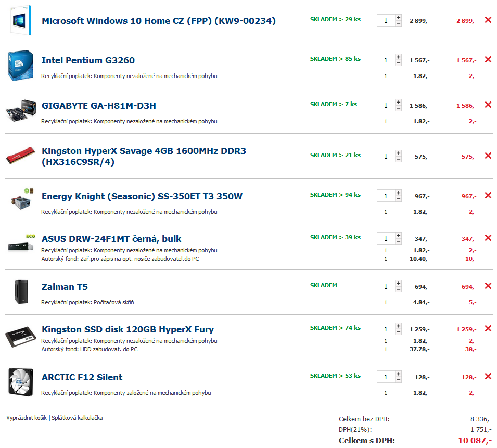Edit quantity field for Windows 10 Home
The height and width of the screenshot is (448, 497).
coord(386,21)
